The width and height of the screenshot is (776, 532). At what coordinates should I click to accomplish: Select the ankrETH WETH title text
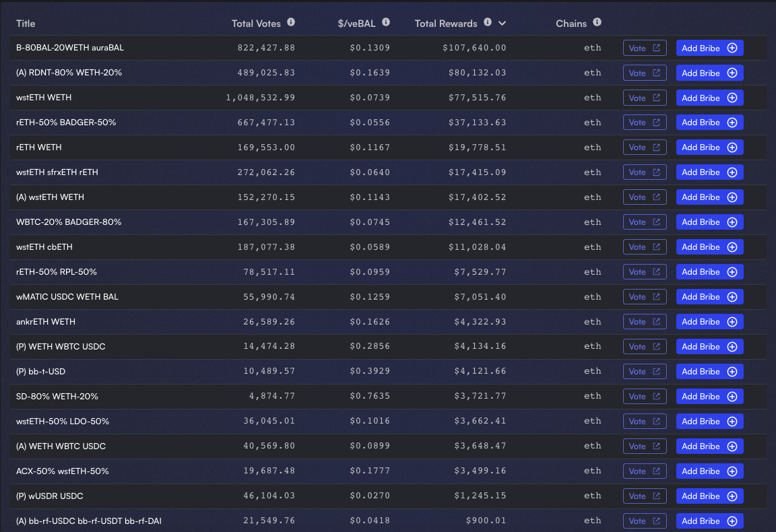(x=46, y=322)
